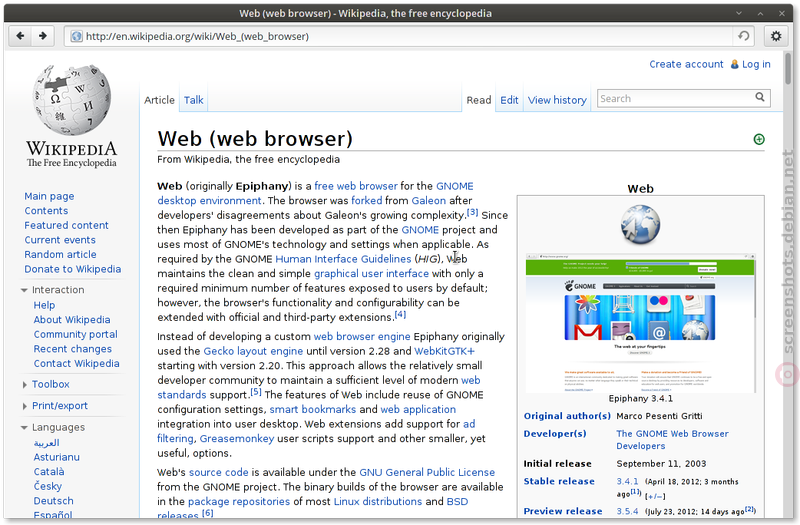
Task: Open Featured content link
Action: 66,225
